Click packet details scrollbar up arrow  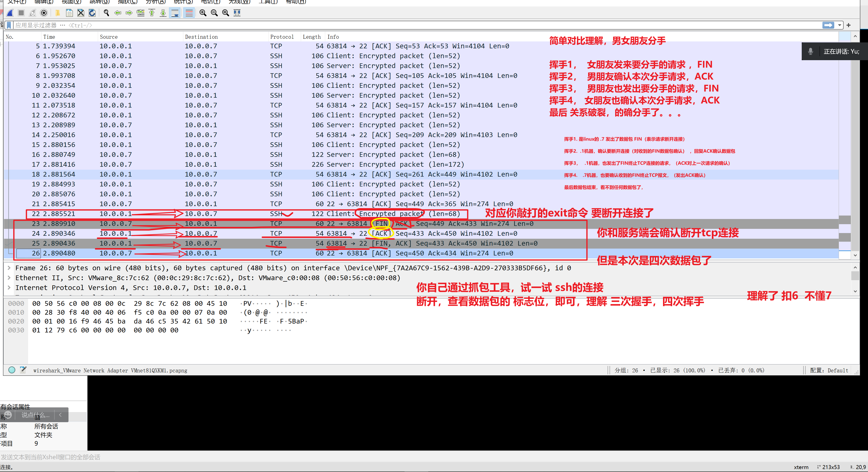[855, 268]
